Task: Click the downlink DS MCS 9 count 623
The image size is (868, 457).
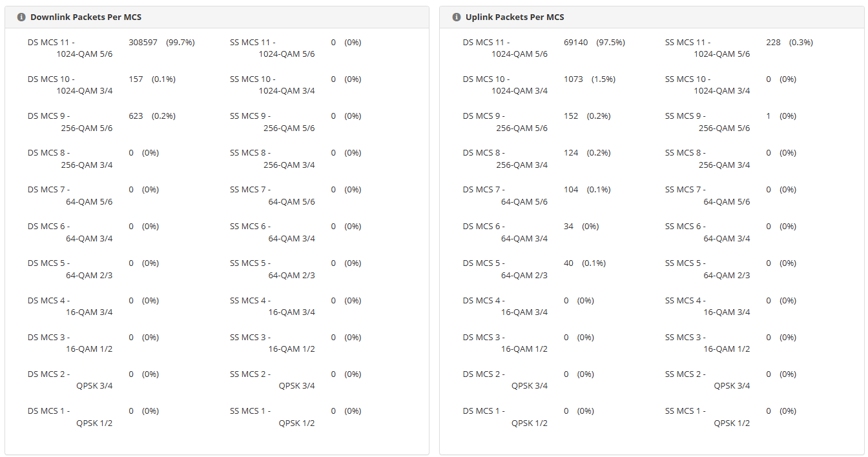Action: [x=136, y=116]
